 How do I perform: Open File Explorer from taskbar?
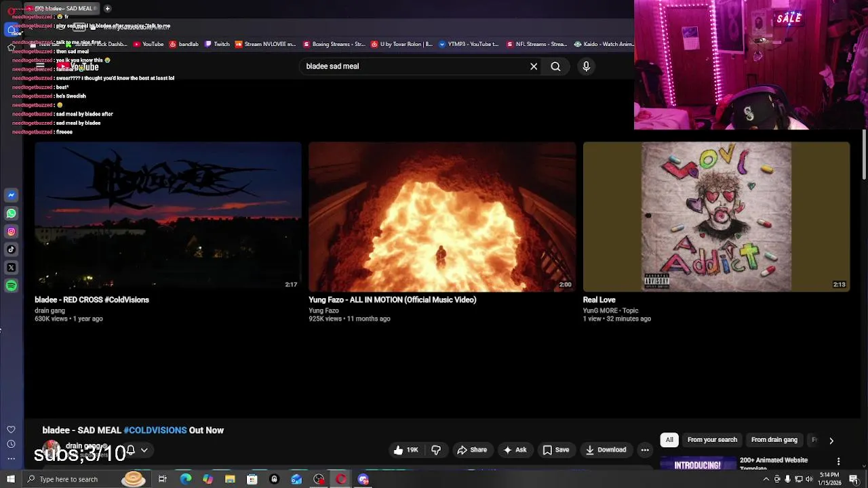[230, 479]
